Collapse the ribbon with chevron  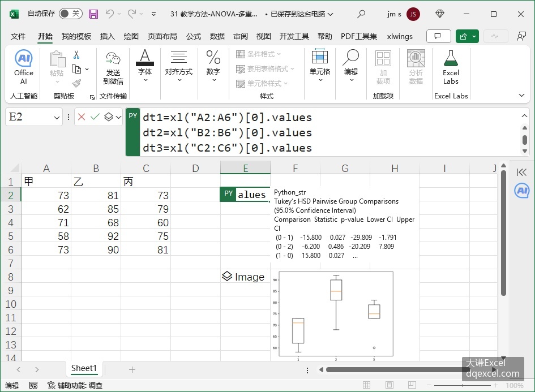[521, 96]
